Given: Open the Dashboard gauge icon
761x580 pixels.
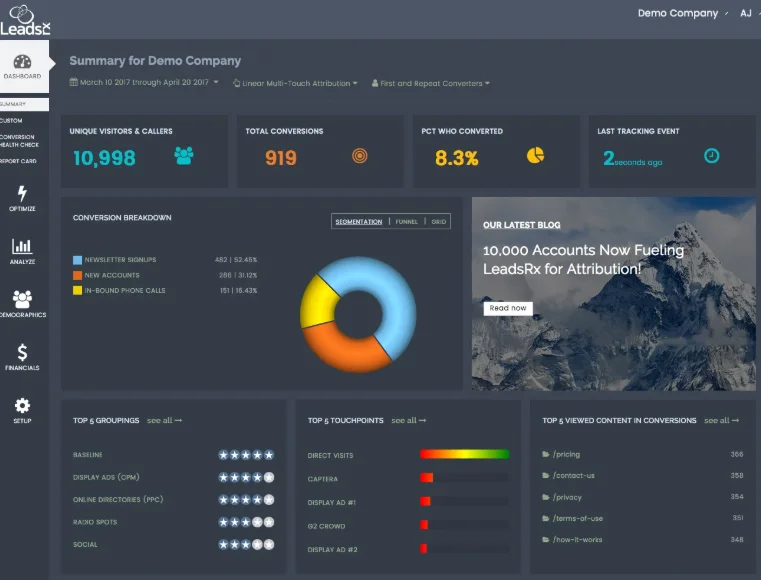Looking at the screenshot, I should coord(22,62).
